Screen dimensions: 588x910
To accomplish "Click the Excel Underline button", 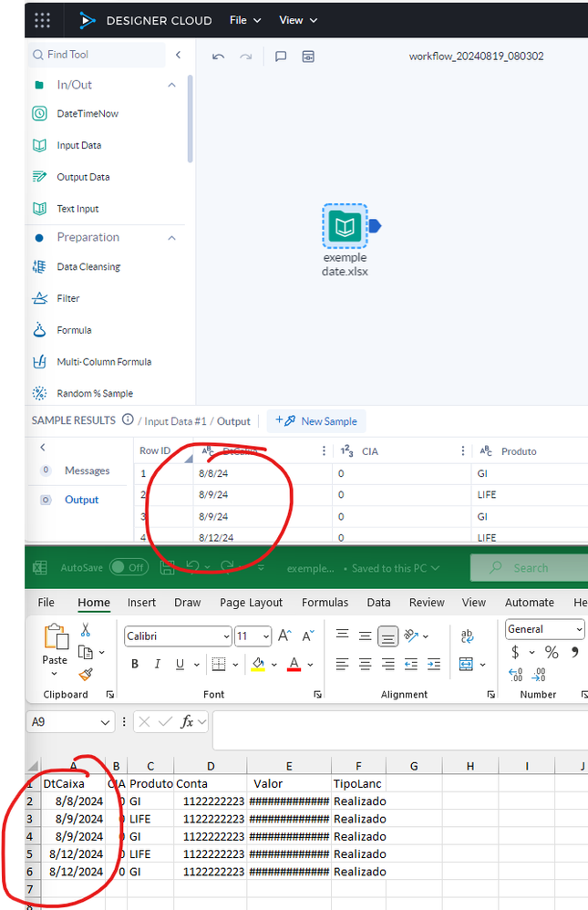I will point(180,664).
